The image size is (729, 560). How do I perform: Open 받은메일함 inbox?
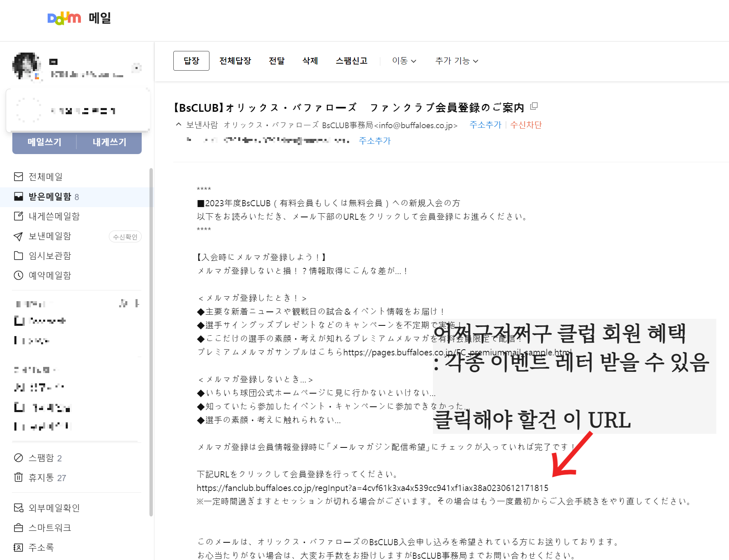coord(50,196)
